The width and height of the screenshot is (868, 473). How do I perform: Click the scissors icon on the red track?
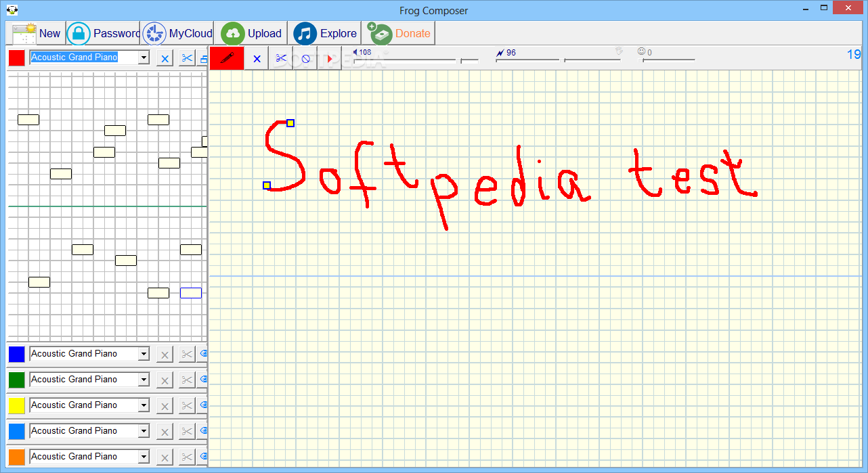[x=187, y=58]
